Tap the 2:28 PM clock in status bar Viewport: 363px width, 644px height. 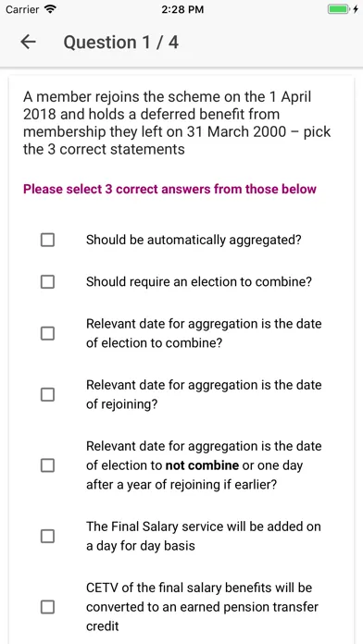182,9
